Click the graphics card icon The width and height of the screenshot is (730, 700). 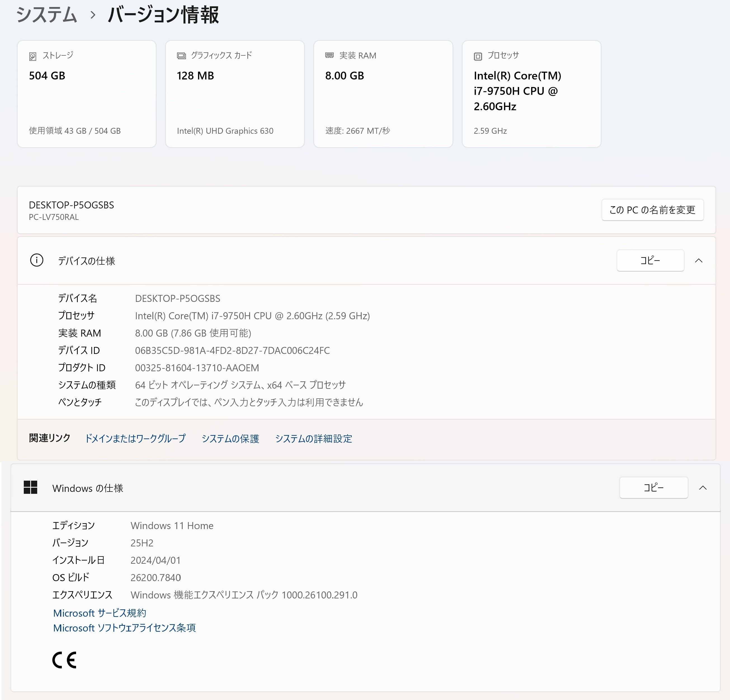coord(182,56)
